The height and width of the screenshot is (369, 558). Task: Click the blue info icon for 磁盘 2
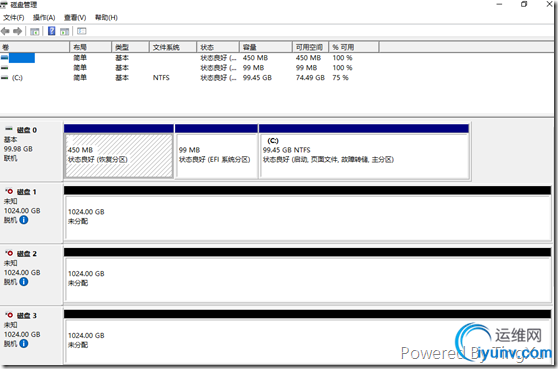point(23,282)
